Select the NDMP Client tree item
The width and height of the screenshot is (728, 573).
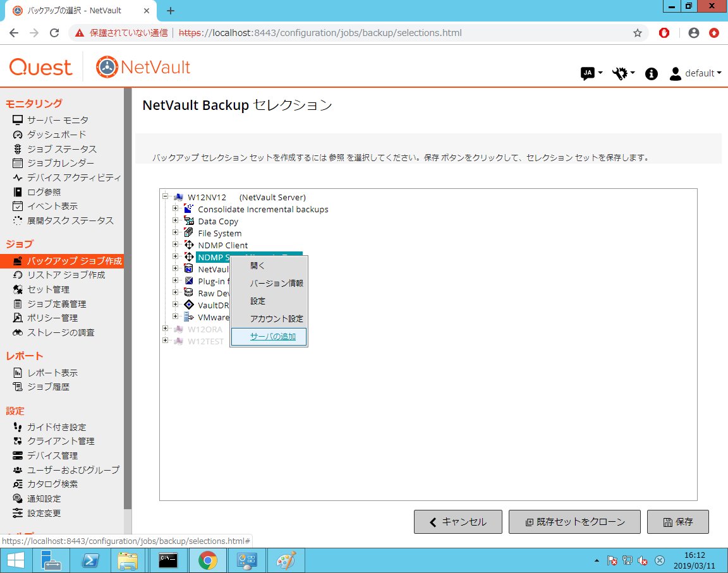click(x=223, y=246)
